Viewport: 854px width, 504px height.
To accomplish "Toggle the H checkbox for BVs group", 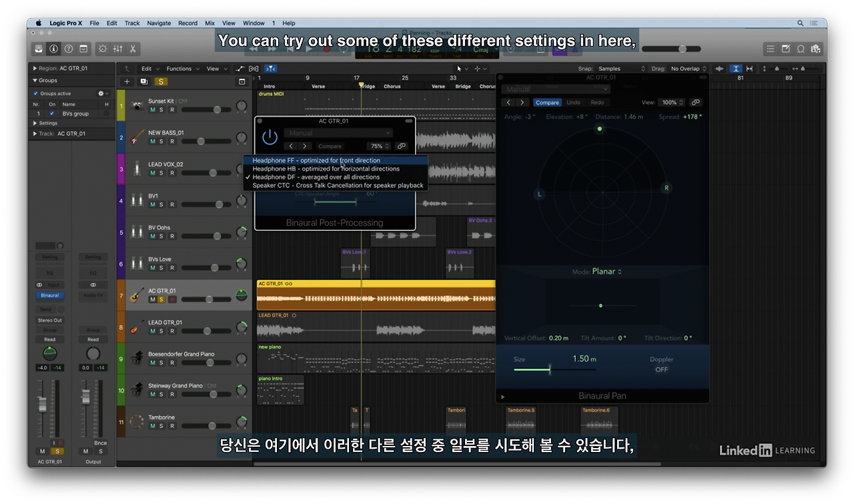I will point(106,113).
